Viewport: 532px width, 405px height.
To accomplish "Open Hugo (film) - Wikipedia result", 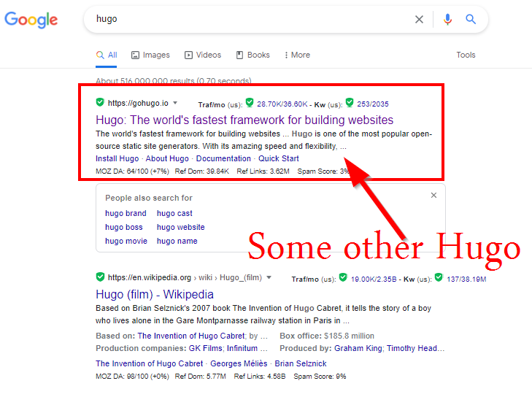I will point(154,294).
